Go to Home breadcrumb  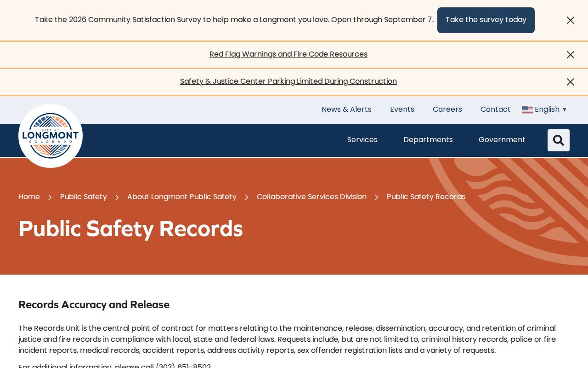click(x=29, y=197)
